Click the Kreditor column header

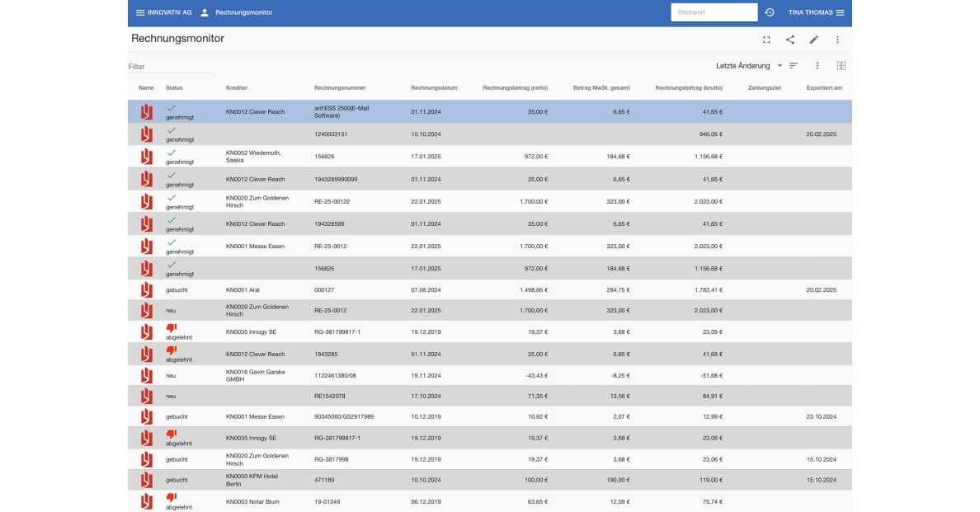point(237,87)
